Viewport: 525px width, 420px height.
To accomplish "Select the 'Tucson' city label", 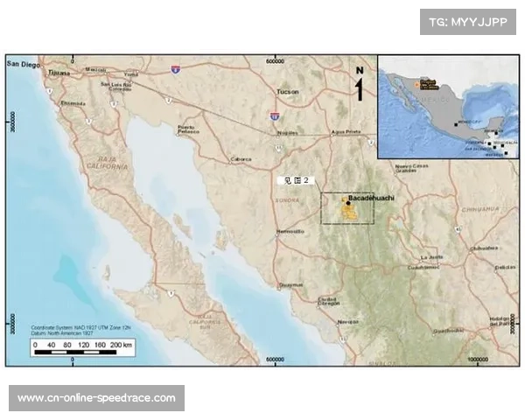I will coord(288,91).
